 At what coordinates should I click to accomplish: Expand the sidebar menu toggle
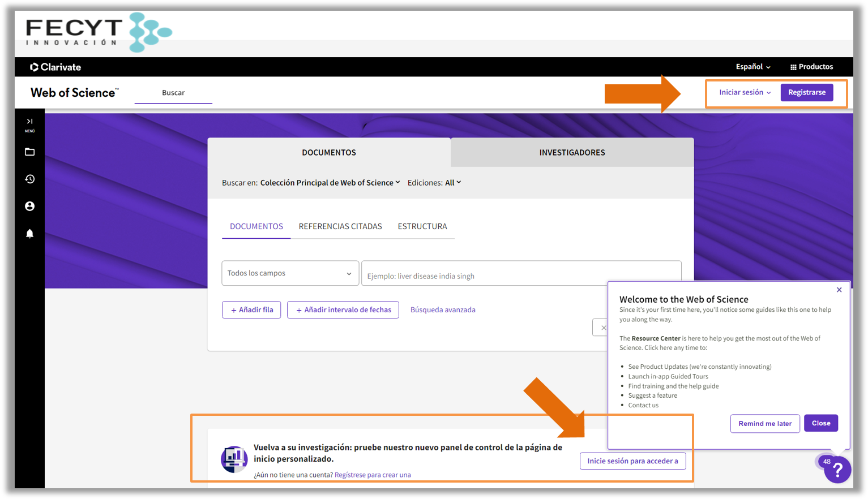pyautogui.click(x=29, y=124)
